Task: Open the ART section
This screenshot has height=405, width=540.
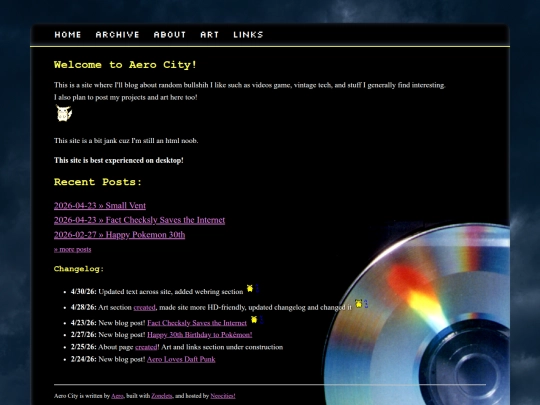Action: tap(209, 35)
